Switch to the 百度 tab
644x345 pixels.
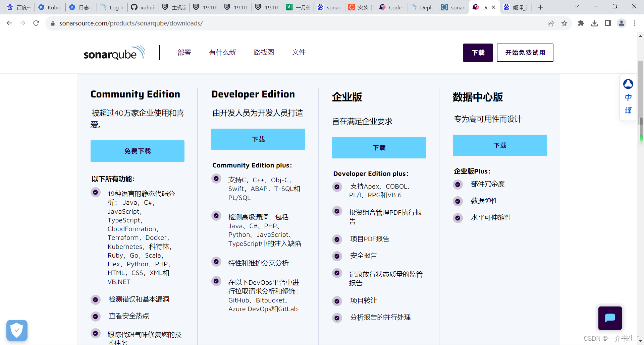[19, 7]
